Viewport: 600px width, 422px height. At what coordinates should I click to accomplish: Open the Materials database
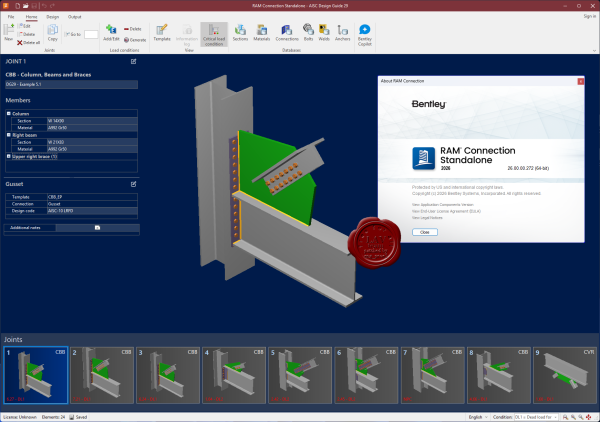(x=262, y=33)
